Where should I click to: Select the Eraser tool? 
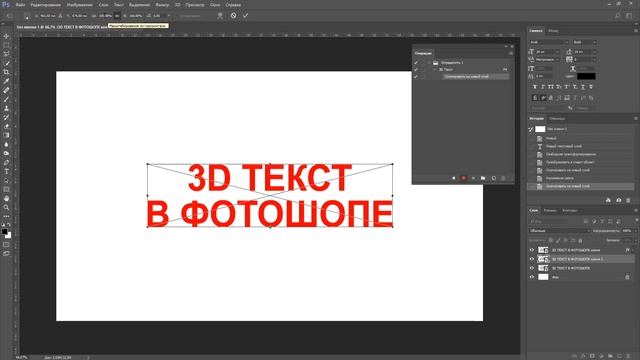pyautogui.click(x=6, y=126)
